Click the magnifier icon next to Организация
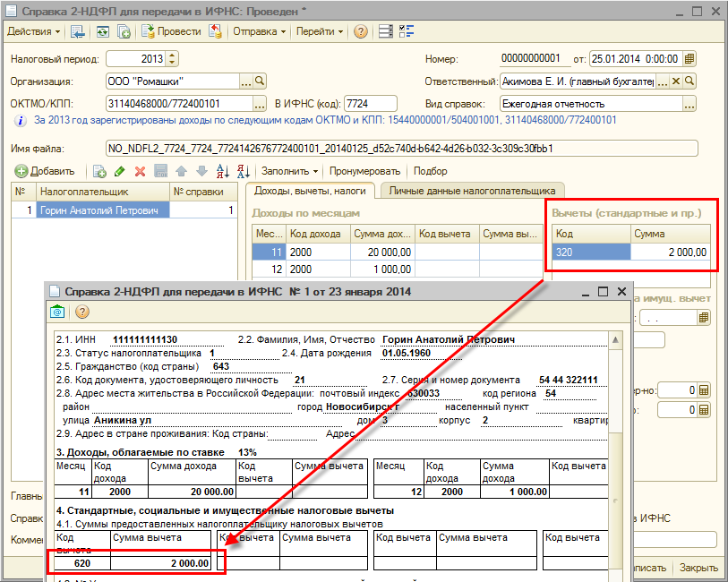The width and height of the screenshot is (728, 582). point(260,81)
